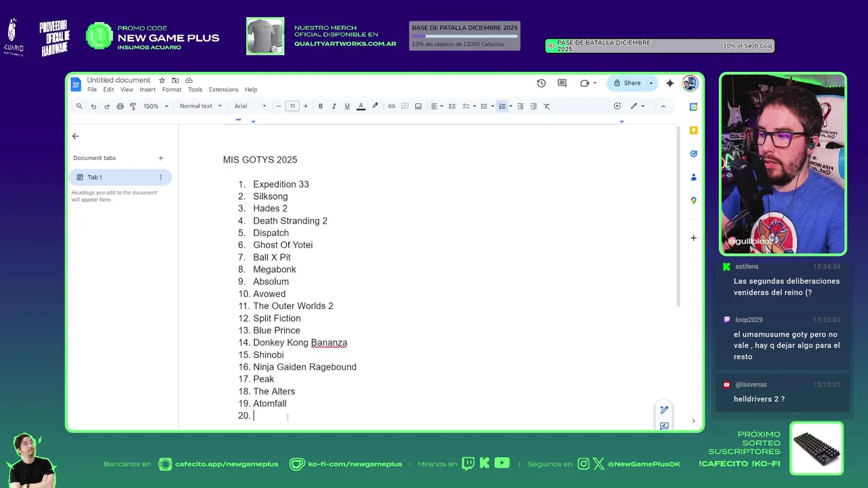Image resolution: width=868 pixels, height=488 pixels.
Task: Open the Extensions menu
Action: 224,89
